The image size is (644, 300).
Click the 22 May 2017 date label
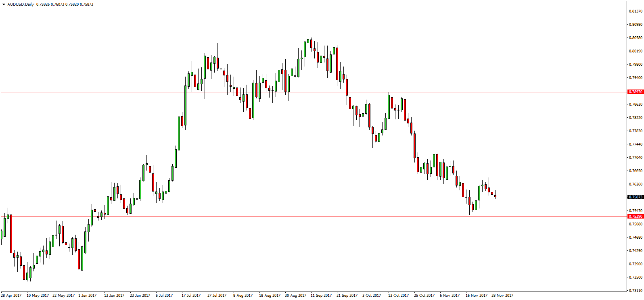(63, 296)
